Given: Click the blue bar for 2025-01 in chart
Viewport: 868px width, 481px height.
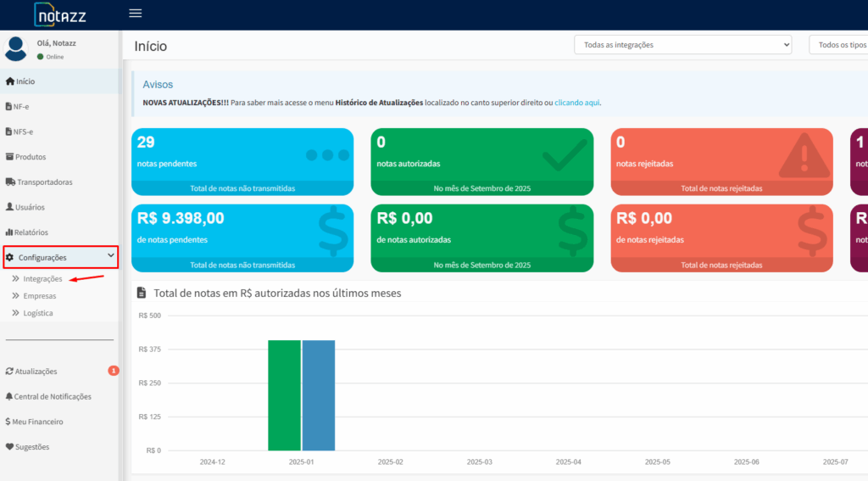Looking at the screenshot, I should pyautogui.click(x=319, y=395).
